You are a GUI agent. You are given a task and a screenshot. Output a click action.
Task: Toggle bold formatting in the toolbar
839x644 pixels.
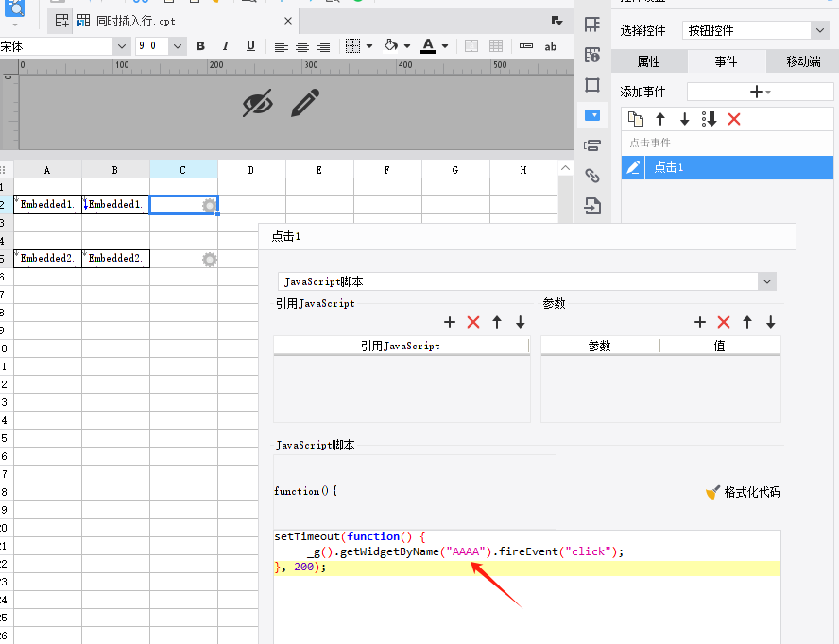[x=200, y=46]
